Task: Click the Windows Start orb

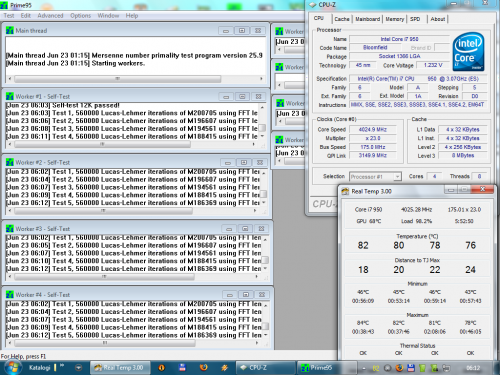Action: point(13,367)
